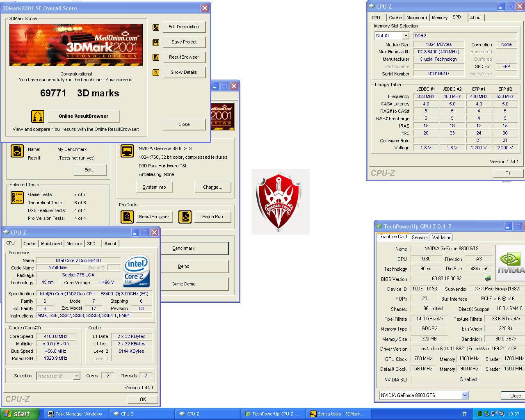This screenshot has height=420, width=525.
Task: Click the Demo button in 3DMark
Action: coord(194,267)
